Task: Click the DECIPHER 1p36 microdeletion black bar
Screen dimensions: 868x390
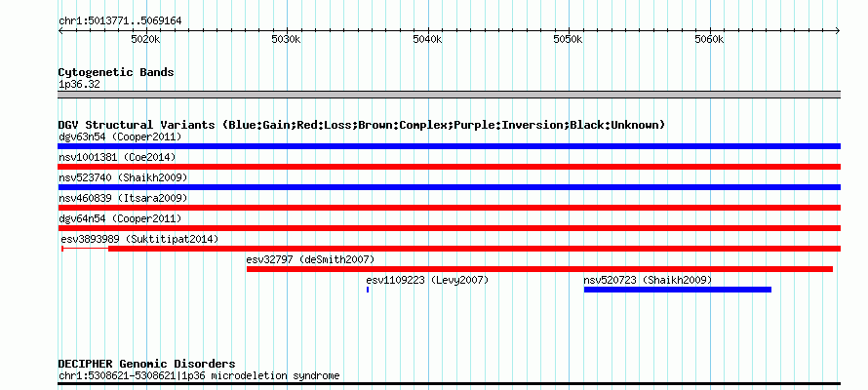Action: click(449, 383)
